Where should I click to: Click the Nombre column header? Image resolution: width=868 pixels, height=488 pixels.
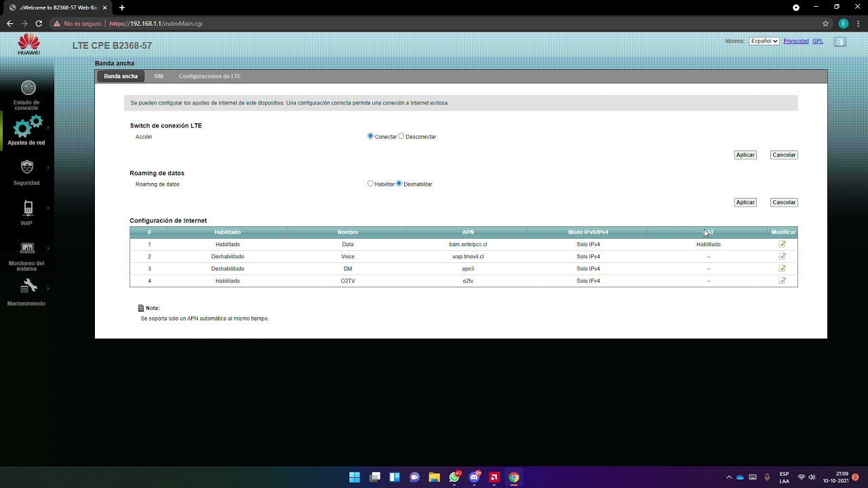(x=348, y=232)
